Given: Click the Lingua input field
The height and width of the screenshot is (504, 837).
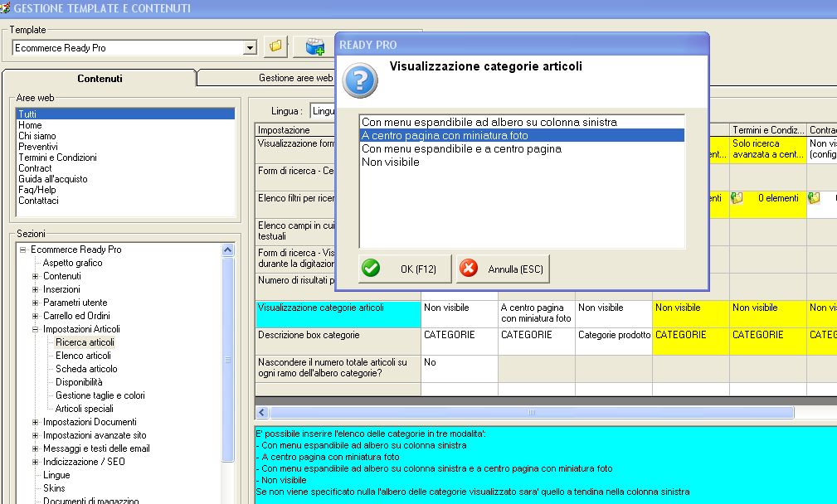Looking at the screenshot, I should point(323,111).
